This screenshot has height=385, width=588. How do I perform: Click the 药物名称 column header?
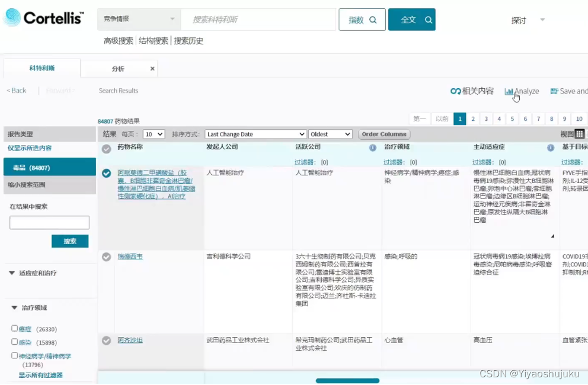pyautogui.click(x=130, y=147)
